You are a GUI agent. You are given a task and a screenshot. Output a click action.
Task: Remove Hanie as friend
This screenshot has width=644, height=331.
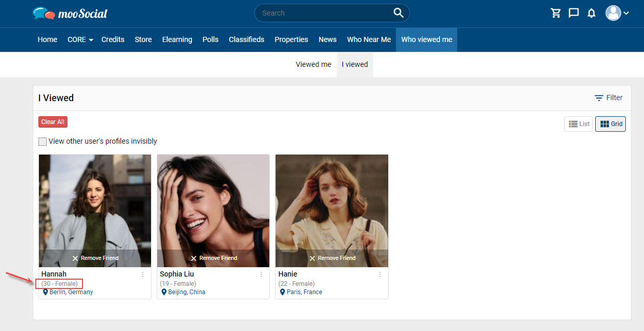point(332,258)
